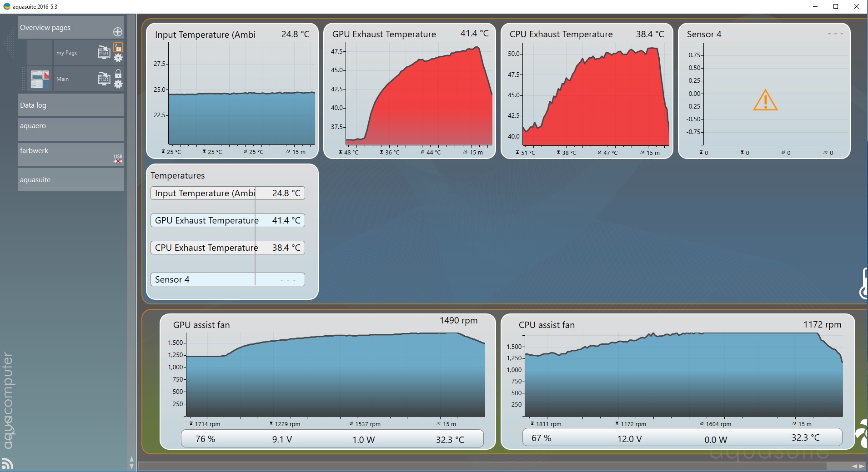Screen dimensions: 868x472
Task: Click the Sensor 4 list row
Action: 228,279
